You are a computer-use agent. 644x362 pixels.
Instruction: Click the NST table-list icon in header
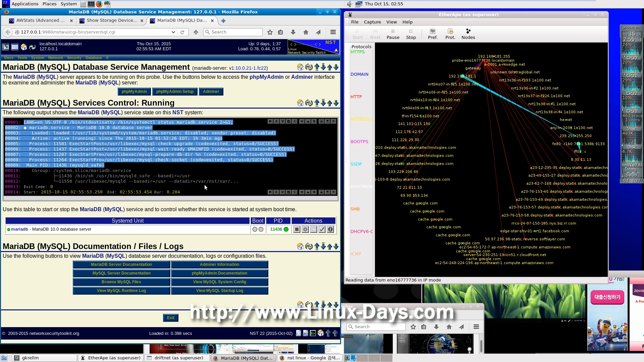coord(15,47)
